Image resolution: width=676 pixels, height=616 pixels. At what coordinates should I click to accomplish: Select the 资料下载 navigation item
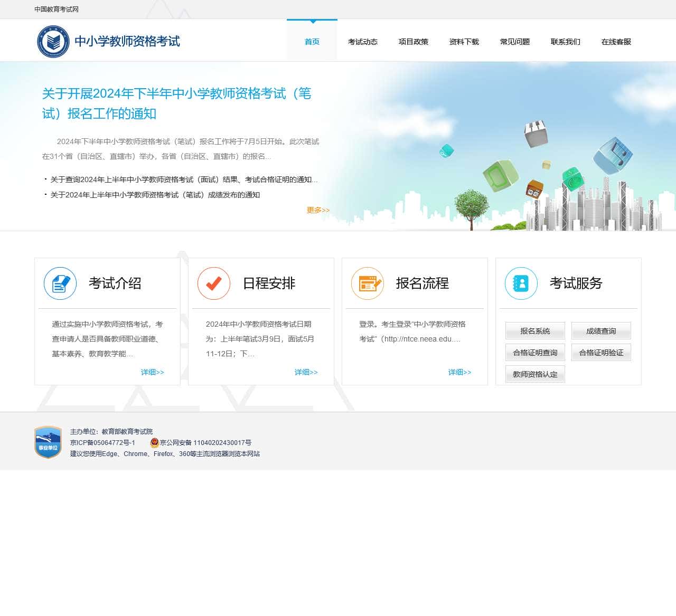coord(464,42)
